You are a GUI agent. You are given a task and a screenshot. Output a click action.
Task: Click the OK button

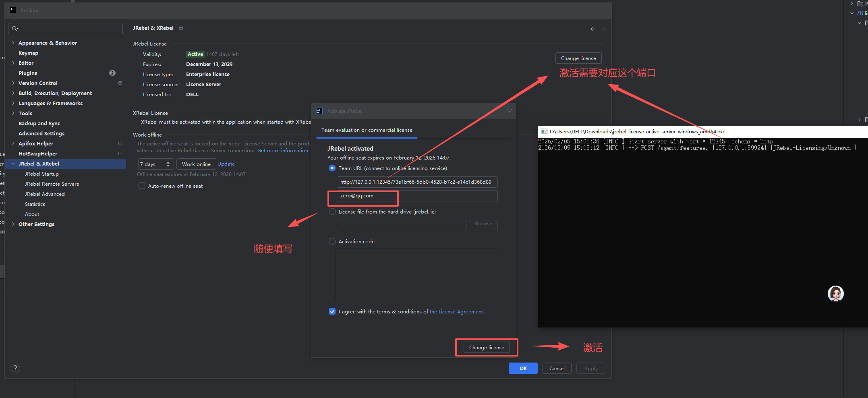[523, 368]
